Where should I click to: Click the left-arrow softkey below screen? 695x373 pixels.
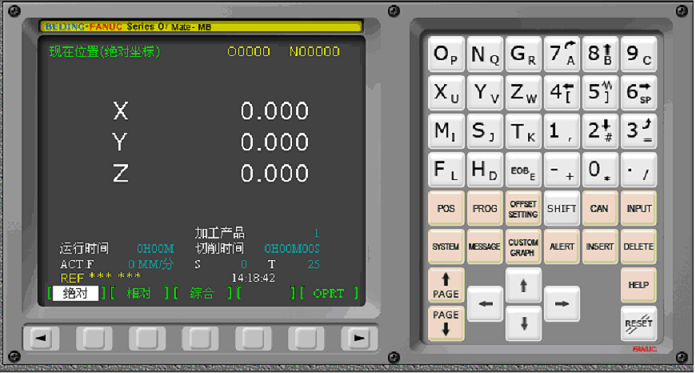41,339
